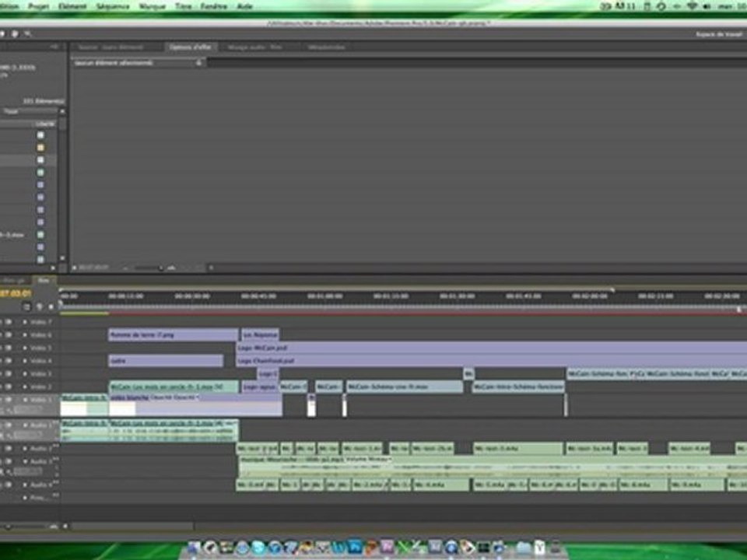Image resolution: width=747 pixels, height=560 pixels.
Task: Open the Aide menu
Action: point(244,6)
